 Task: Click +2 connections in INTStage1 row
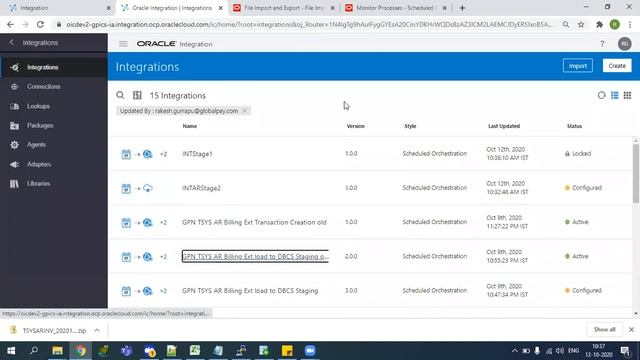(x=163, y=154)
